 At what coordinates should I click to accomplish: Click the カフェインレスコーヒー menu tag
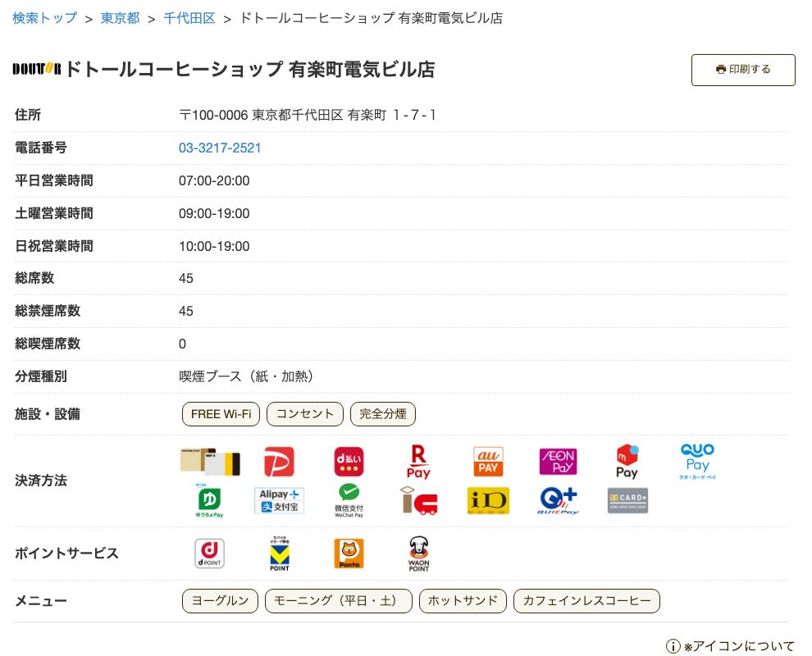[x=586, y=600]
